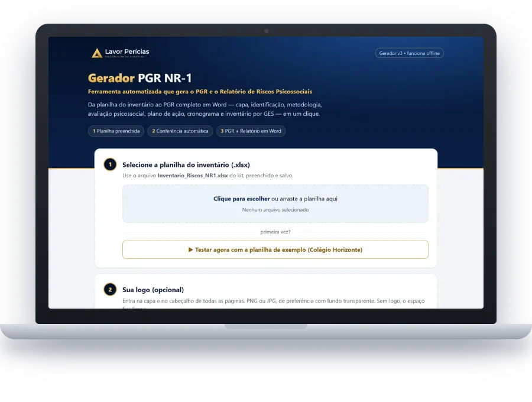The image size is (532, 402).
Task: Click the 'Inventario_Riscos_NR1.xlsx' file name text
Action: (x=193, y=176)
